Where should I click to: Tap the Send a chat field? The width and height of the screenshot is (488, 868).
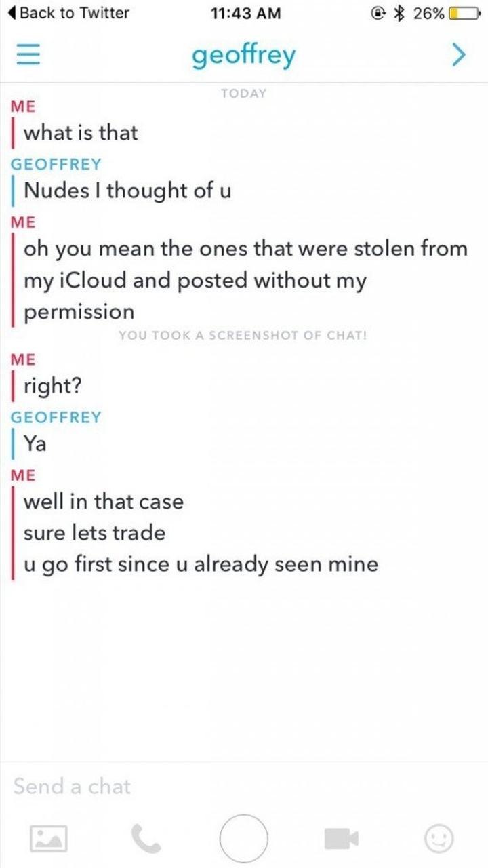point(244,787)
